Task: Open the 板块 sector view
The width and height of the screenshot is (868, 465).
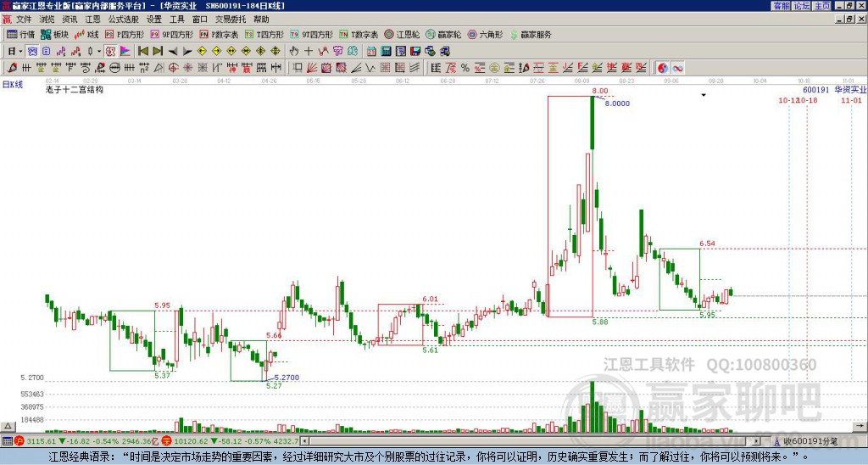Action: (54, 34)
